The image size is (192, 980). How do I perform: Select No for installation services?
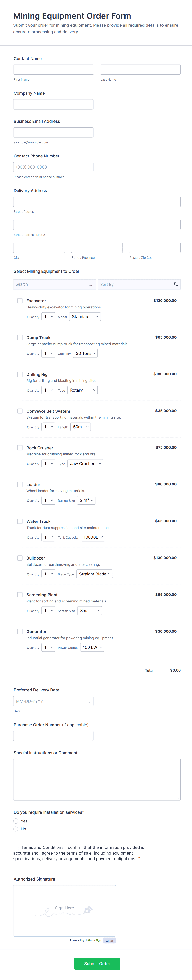16,829
